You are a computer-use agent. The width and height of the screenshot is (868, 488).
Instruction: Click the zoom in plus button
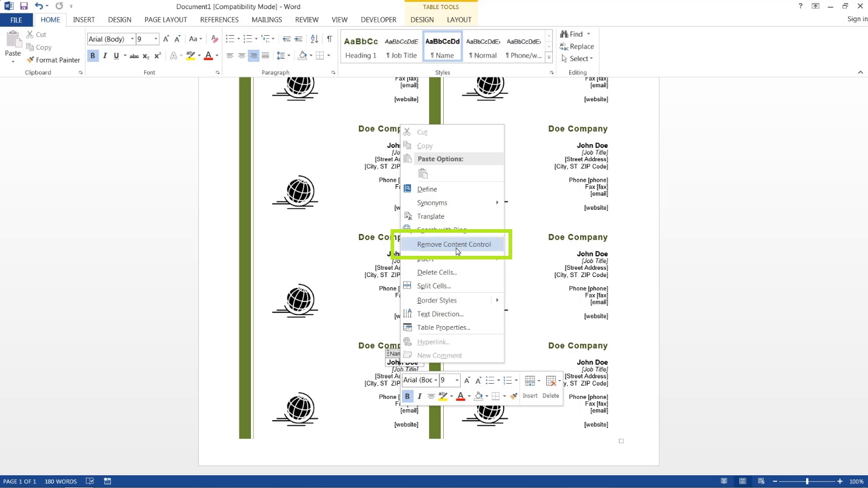pyautogui.click(x=840, y=481)
